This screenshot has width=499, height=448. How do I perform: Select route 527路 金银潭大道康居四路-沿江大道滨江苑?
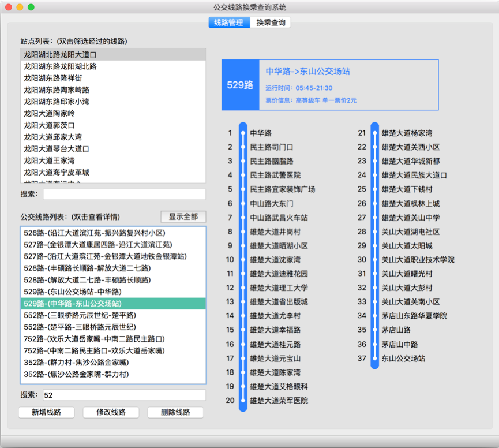tap(113, 245)
